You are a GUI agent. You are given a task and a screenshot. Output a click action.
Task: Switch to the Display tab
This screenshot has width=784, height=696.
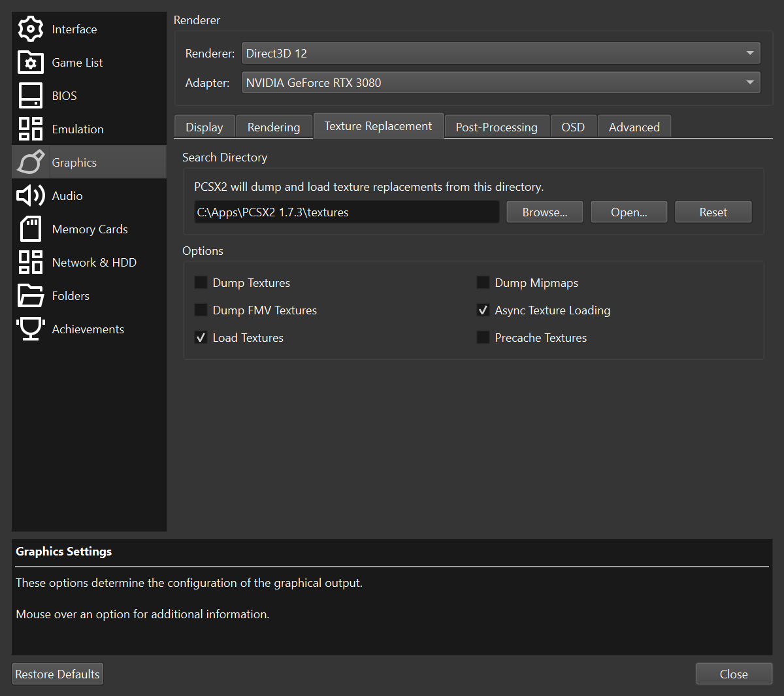(204, 127)
